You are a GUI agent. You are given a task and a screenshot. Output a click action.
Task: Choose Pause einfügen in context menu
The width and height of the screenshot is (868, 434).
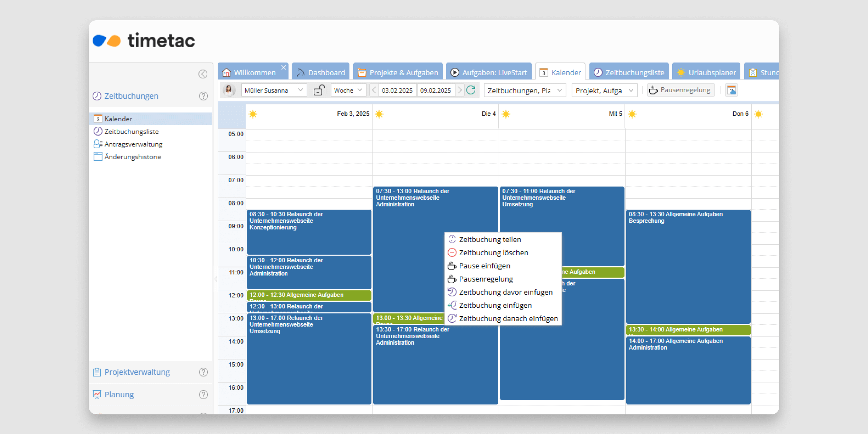[484, 266]
